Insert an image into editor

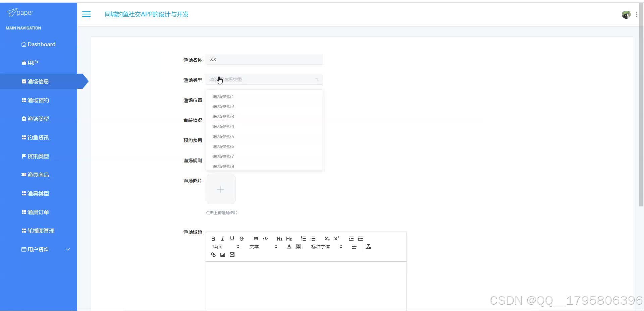point(222,255)
